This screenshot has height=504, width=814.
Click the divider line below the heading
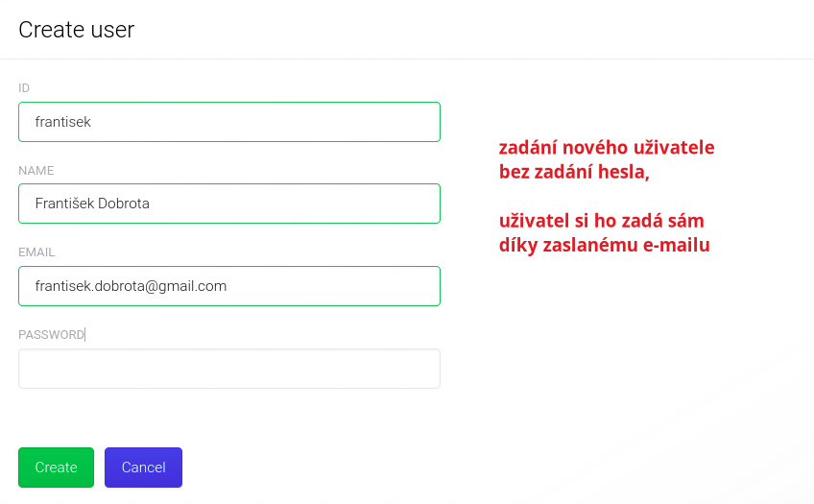coord(407,60)
